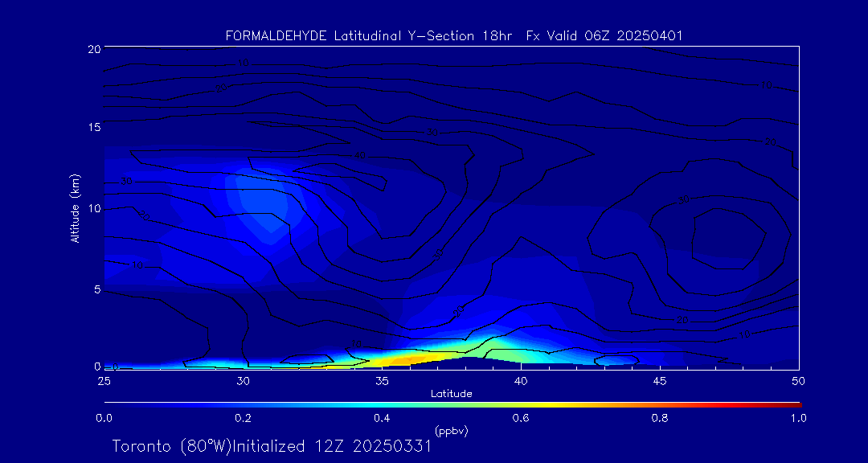Select colorbar tick label 0.0
The height and width of the screenshot is (463, 868).
click(104, 418)
